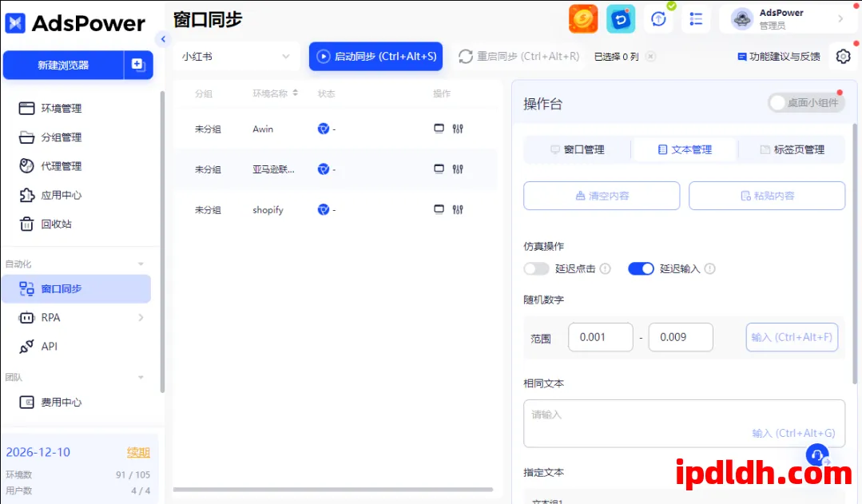862x504 pixels.
Task: Click 输入 (Ctrl+Alt+F) random number button
Action: click(x=792, y=337)
